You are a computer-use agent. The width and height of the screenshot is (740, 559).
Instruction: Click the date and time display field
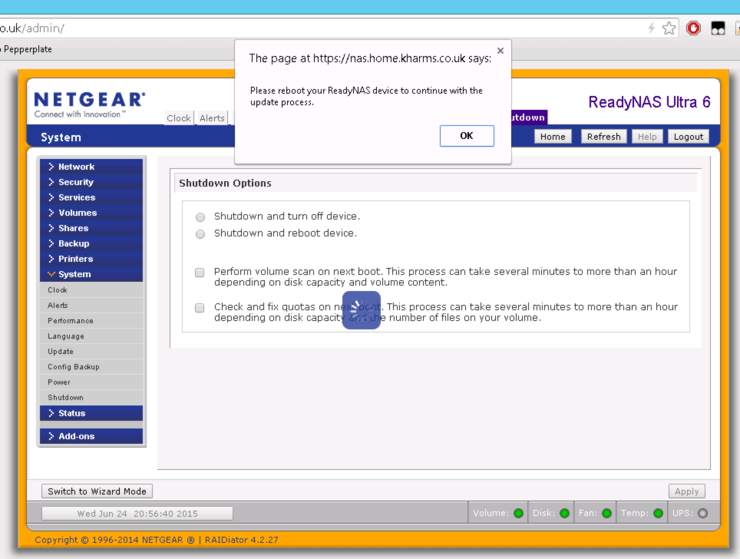click(137, 514)
